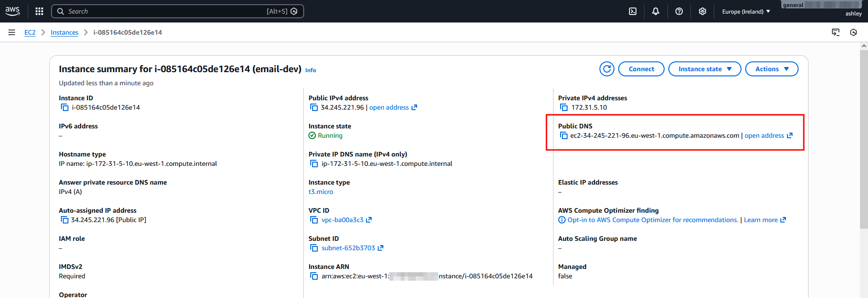Click external link icon beside vpc-ba00a3c3
The width and height of the screenshot is (868, 298).
click(x=369, y=220)
